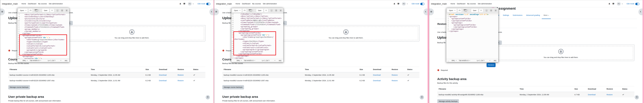
Task: Restore 1105.mbz backup in middle page
Action: tap(394, 75)
